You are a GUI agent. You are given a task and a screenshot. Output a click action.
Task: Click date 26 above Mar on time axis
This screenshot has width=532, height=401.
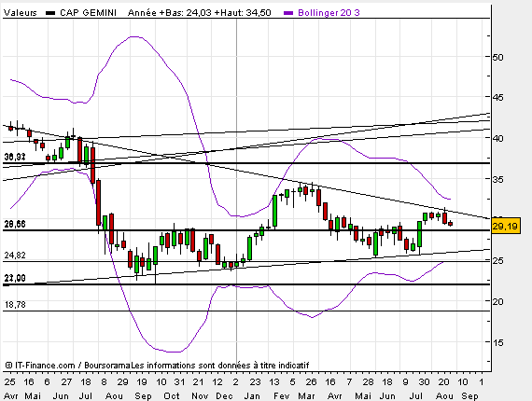(x=311, y=382)
